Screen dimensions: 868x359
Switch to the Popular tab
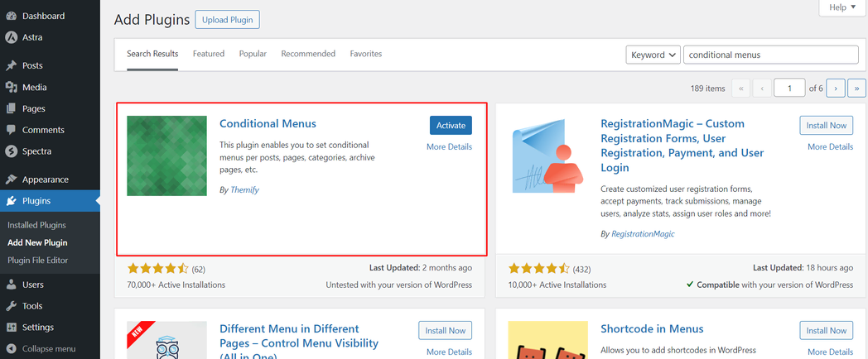coord(253,54)
